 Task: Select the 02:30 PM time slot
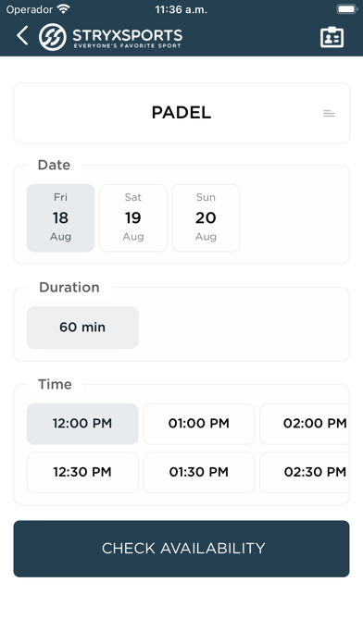tap(305, 472)
